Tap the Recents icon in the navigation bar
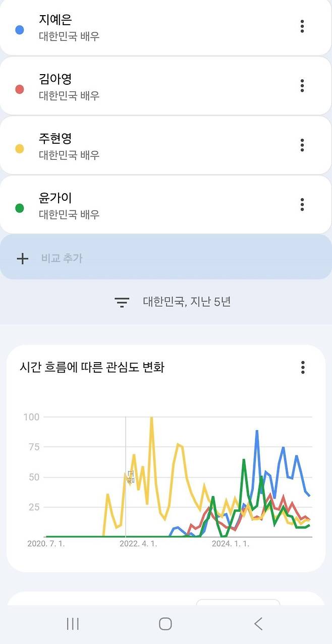The height and width of the screenshot is (644, 332). click(73, 624)
